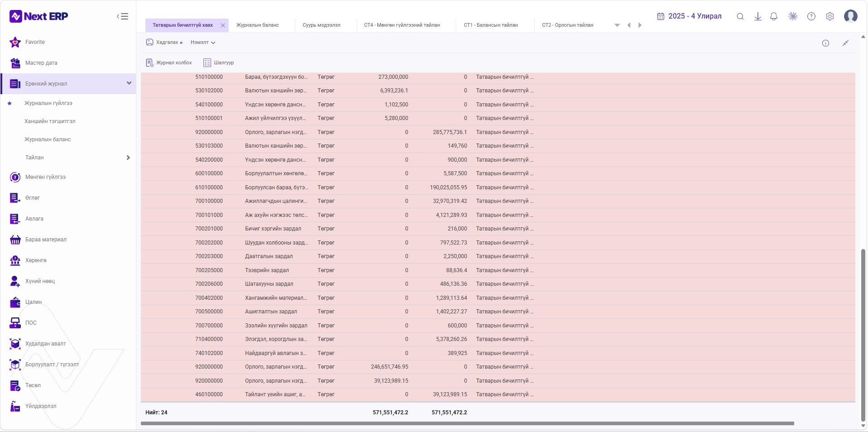868x432 pixels.
Task: Open the settings gear icon
Action: click(830, 16)
